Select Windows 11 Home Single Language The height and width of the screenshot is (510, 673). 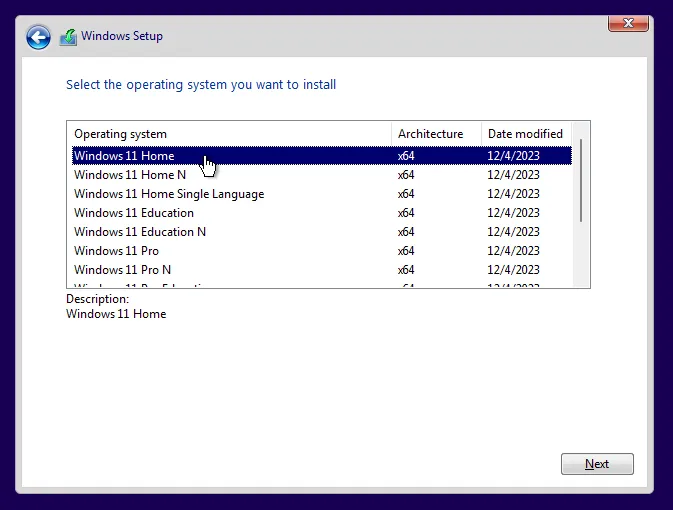coord(169,194)
